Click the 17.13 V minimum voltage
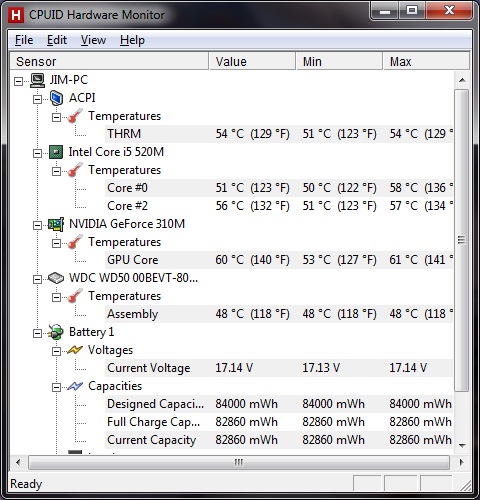 (x=321, y=368)
